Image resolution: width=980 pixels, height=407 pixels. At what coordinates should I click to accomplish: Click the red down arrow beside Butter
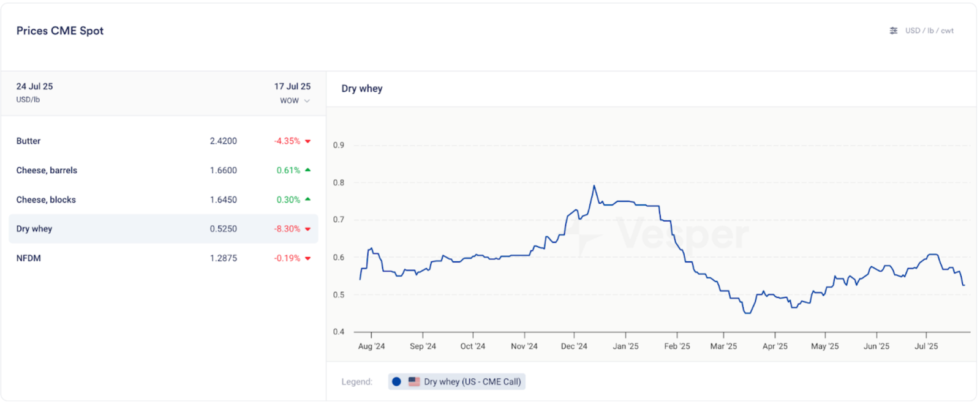coord(307,141)
